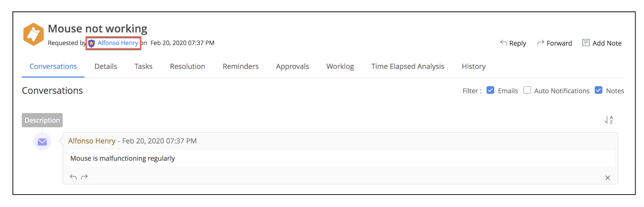Open the Alfonso Henry requester link
Screen dimensions: 644x207
pyautogui.click(x=118, y=43)
